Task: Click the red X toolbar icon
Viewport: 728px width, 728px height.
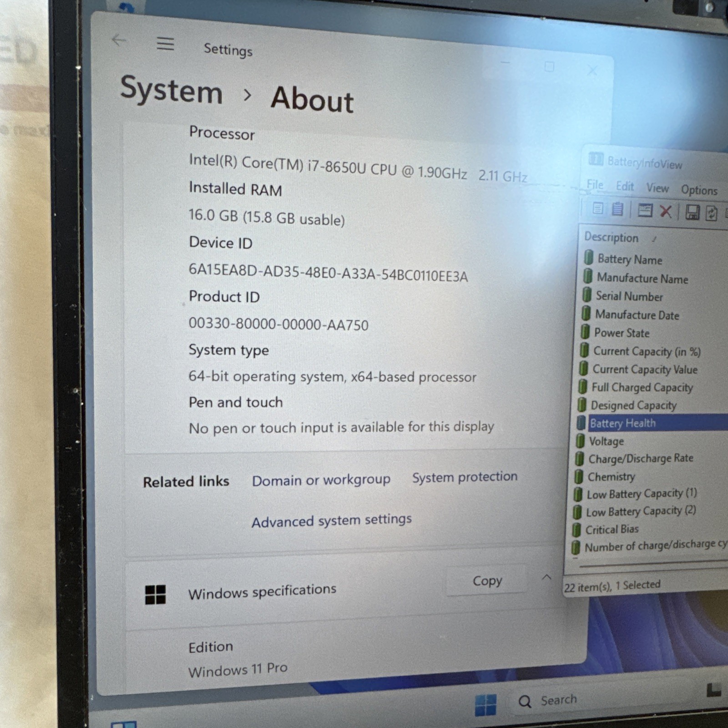Action: 666,211
